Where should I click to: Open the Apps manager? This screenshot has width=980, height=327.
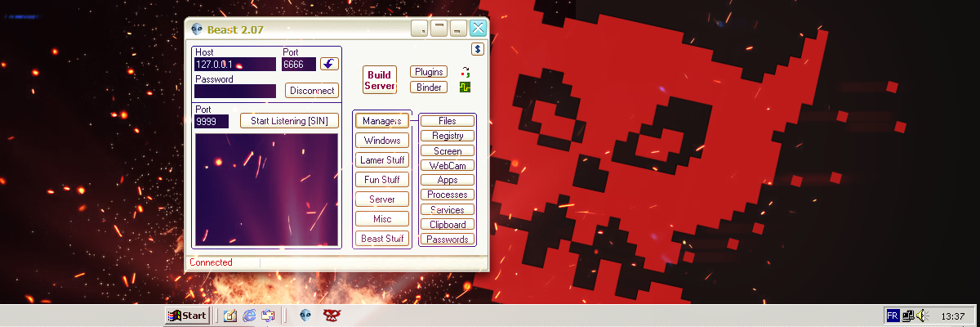447,180
